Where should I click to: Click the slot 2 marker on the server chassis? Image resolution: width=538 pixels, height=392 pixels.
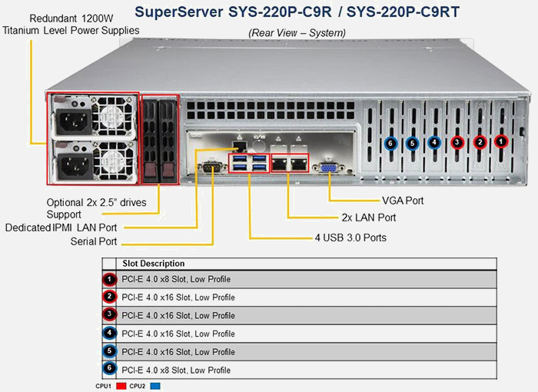480,141
